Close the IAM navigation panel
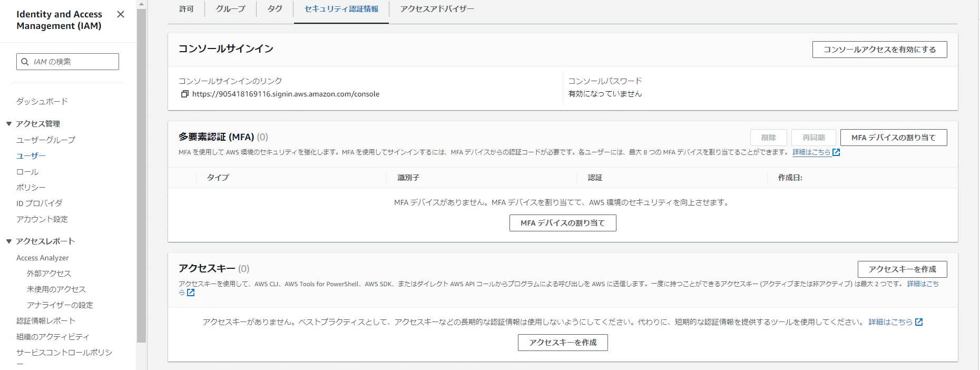This screenshot has width=980, height=370. 121,14
